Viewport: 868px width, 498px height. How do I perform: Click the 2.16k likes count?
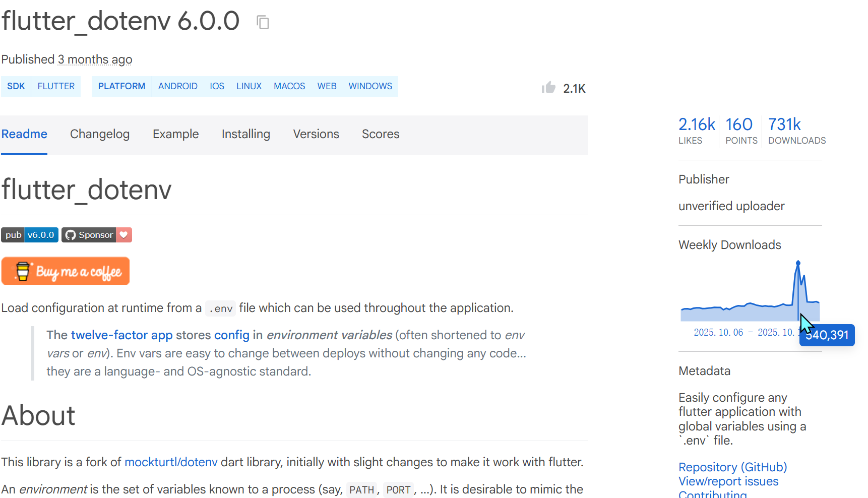[697, 125]
